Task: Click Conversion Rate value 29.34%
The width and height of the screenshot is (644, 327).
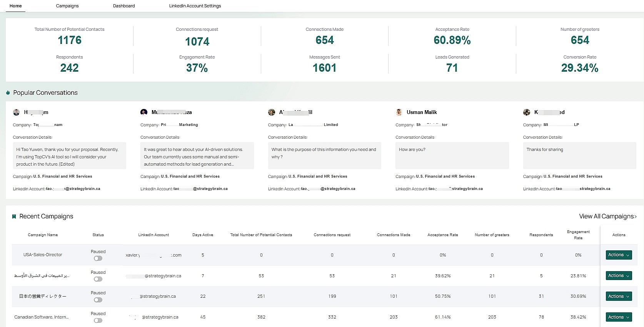Action: [580, 68]
